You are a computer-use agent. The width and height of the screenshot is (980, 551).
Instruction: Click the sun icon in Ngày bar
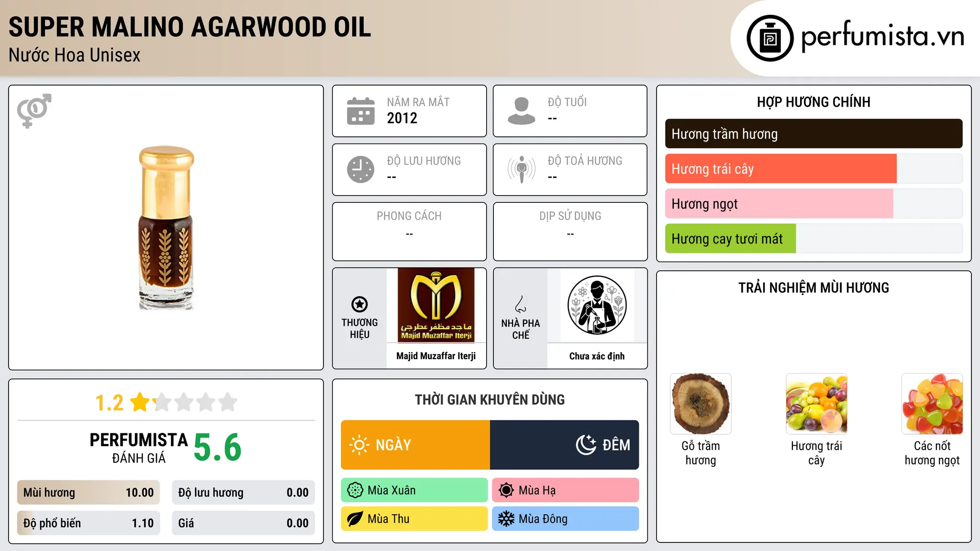359,445
